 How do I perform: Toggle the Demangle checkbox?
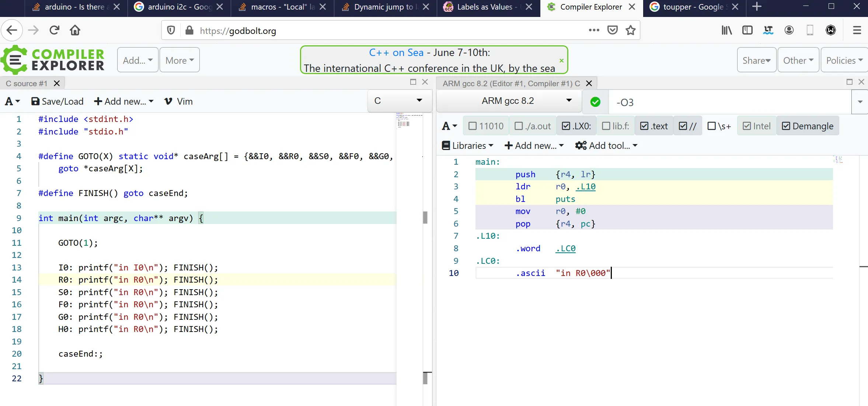tap(808, 126)
